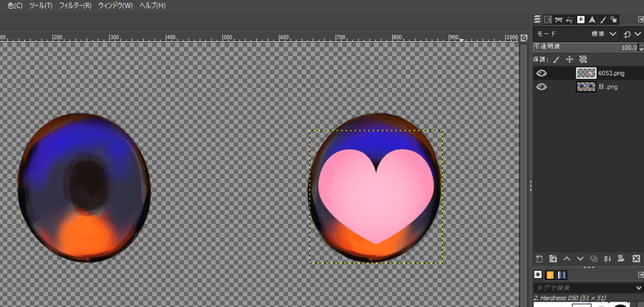This screenshot has width=644, height=307.
Task: Hide the 目.png layer
Action: click(x=542, y=87)
